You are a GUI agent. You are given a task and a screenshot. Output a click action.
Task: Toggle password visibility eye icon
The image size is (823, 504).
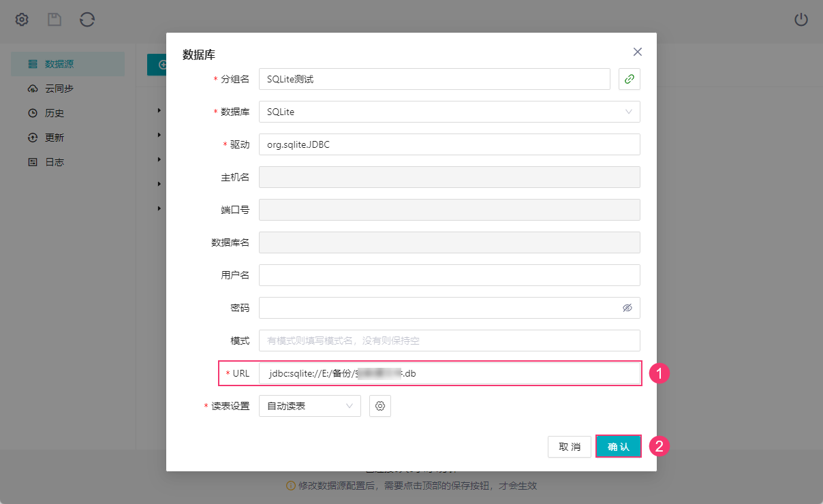[x=627, y=308]
